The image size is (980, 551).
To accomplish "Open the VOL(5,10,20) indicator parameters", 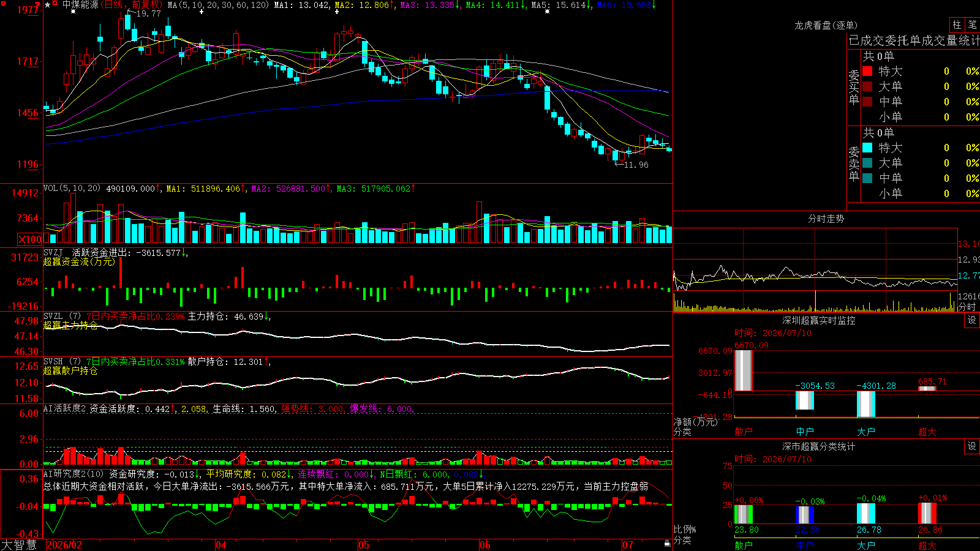I will click(x=72, y=189).
